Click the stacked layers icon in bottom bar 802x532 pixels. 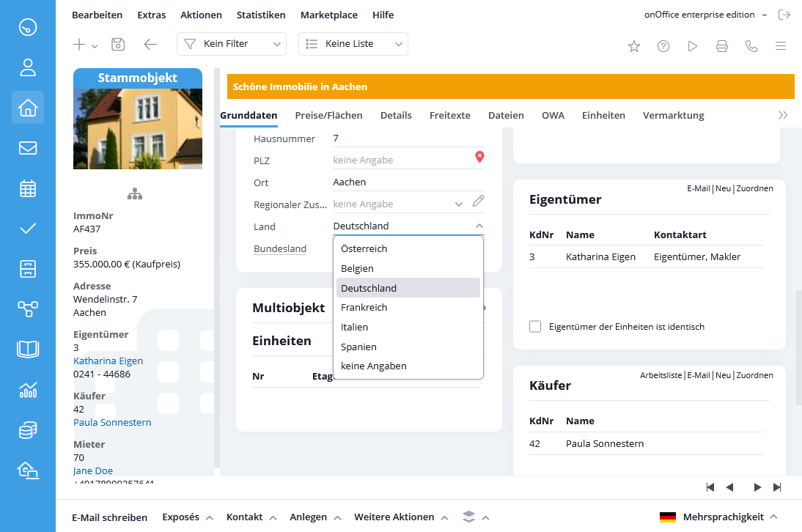[468, 517]
